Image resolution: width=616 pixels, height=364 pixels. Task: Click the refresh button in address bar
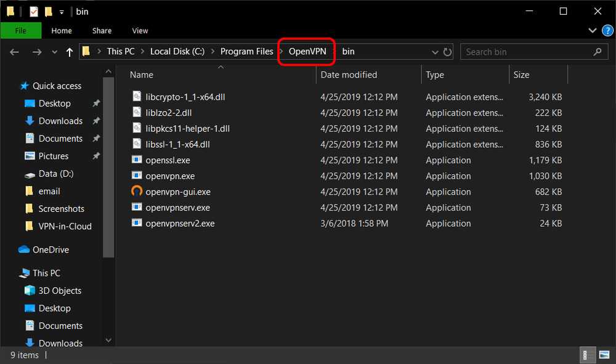point(448,52)
